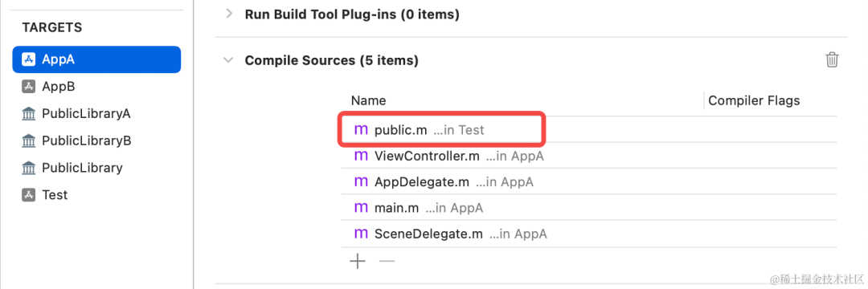The image size is (868, 289).
Task: Select SceneDelegate.m source row
Action: (589, 234)
